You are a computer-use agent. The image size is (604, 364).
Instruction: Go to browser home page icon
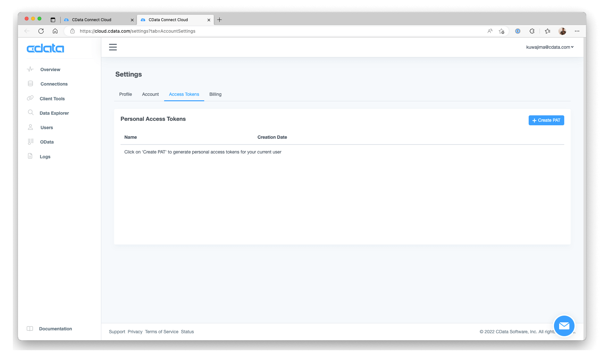(x=55, y=31)
